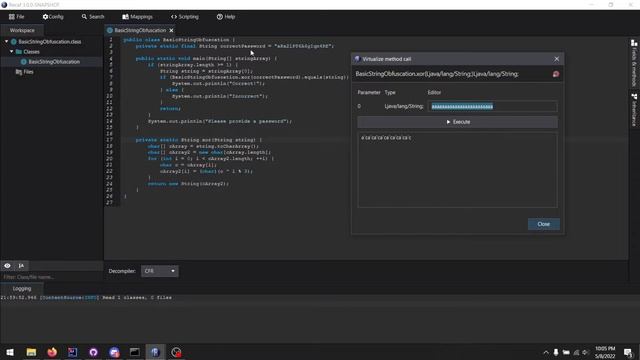The image size is (640, 360).
Task: Click the files icon beside Files node
Action: click(x=18, y=72)
